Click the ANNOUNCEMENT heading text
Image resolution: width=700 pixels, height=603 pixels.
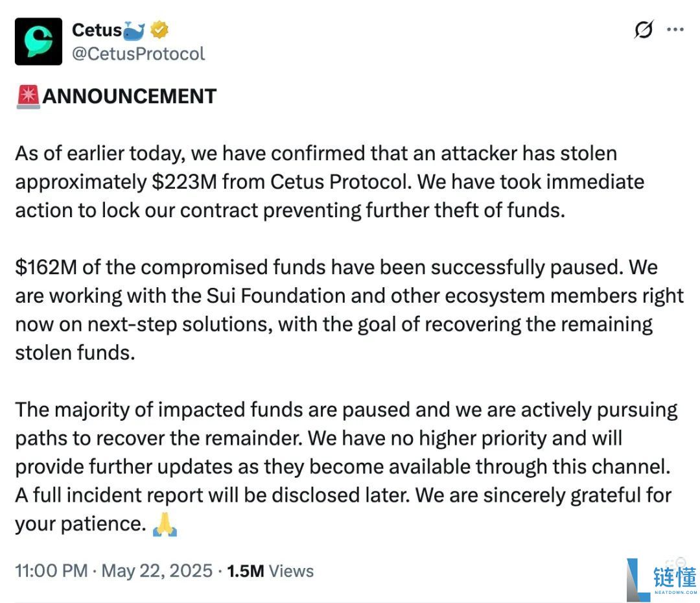[130, 97]
